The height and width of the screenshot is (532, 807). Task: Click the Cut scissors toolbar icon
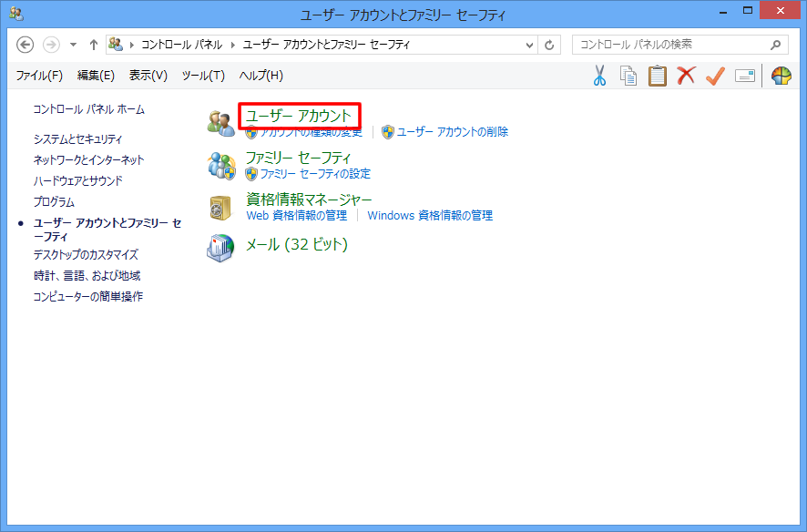[599, 76]
